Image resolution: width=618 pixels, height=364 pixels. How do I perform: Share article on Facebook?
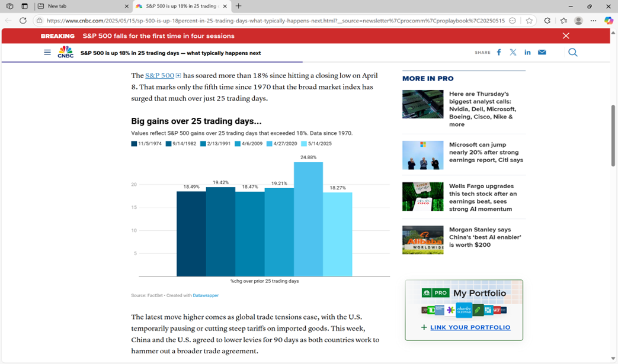tap(499, 52)
